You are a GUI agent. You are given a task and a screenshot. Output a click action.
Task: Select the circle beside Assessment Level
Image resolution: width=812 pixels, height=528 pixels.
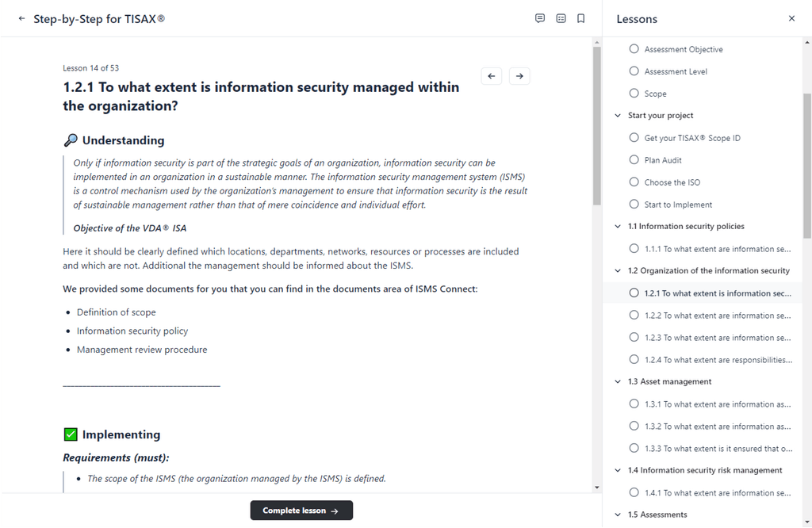coord(634,71)
